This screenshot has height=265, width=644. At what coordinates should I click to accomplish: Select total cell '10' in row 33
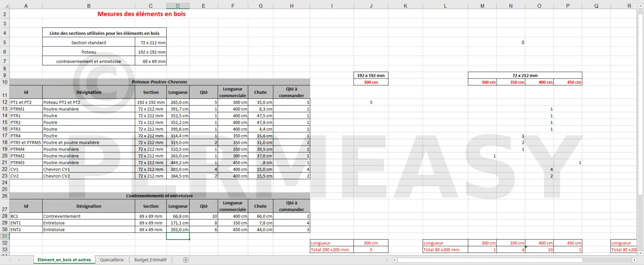(539, 250)
